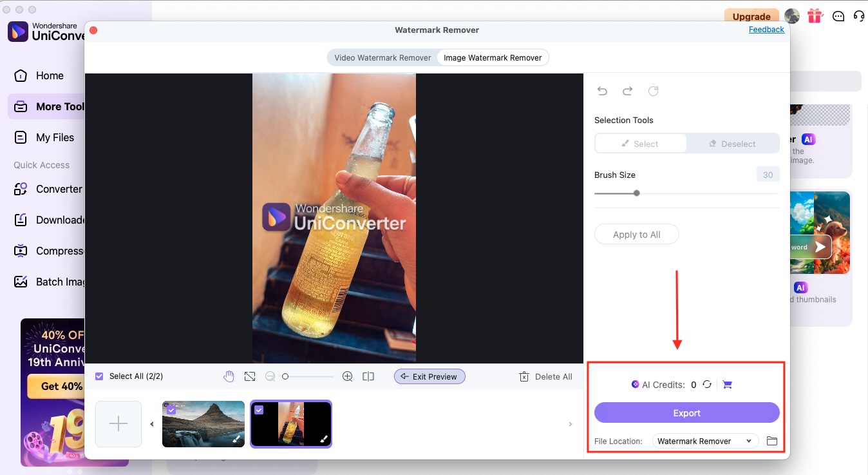The image size is (868, 475).
Task: Uncheck the landscape thumbnail checkbox
Action: [x=171, y=410]
